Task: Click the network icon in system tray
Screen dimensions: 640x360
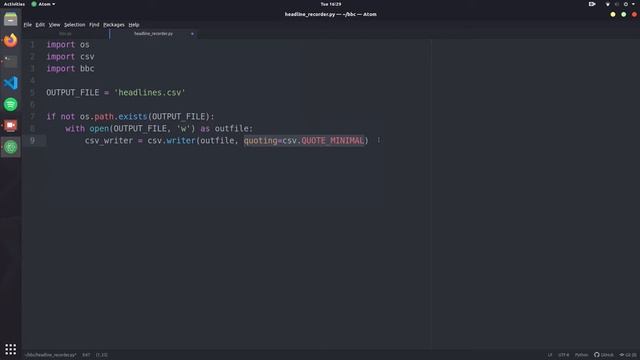Action: 607,4
